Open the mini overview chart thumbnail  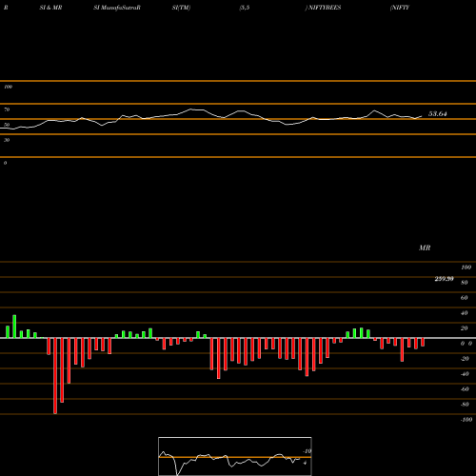click(235, 456)
